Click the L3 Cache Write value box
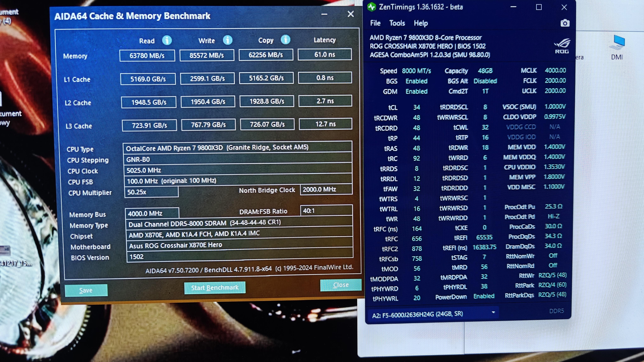 (x=208, y=125)
